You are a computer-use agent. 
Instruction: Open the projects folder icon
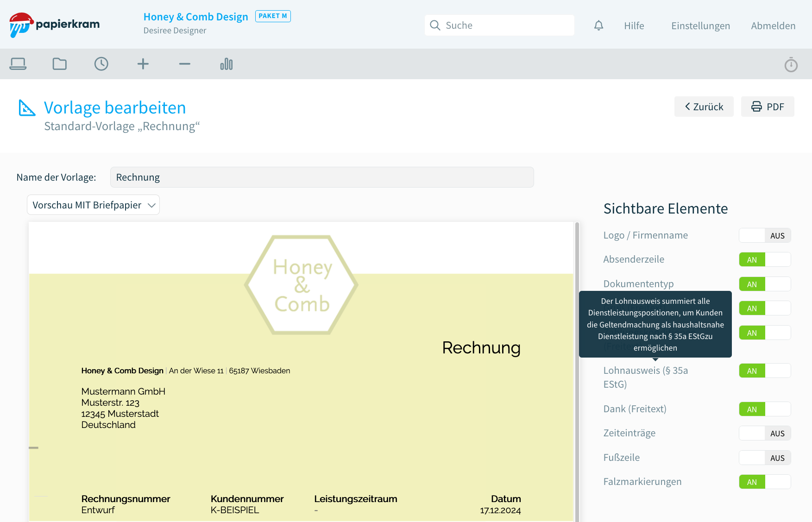pyautogui.click(x=60, y=64)
